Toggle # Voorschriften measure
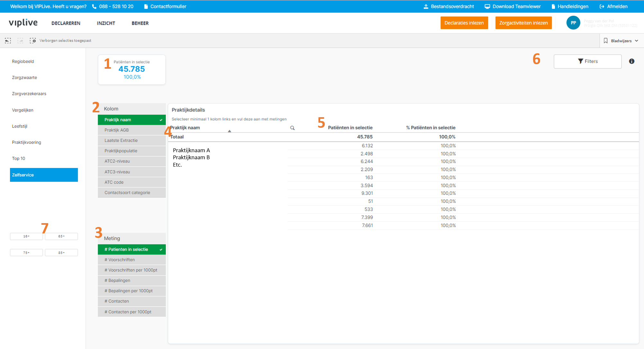644x349 pixels. [132, 260]
